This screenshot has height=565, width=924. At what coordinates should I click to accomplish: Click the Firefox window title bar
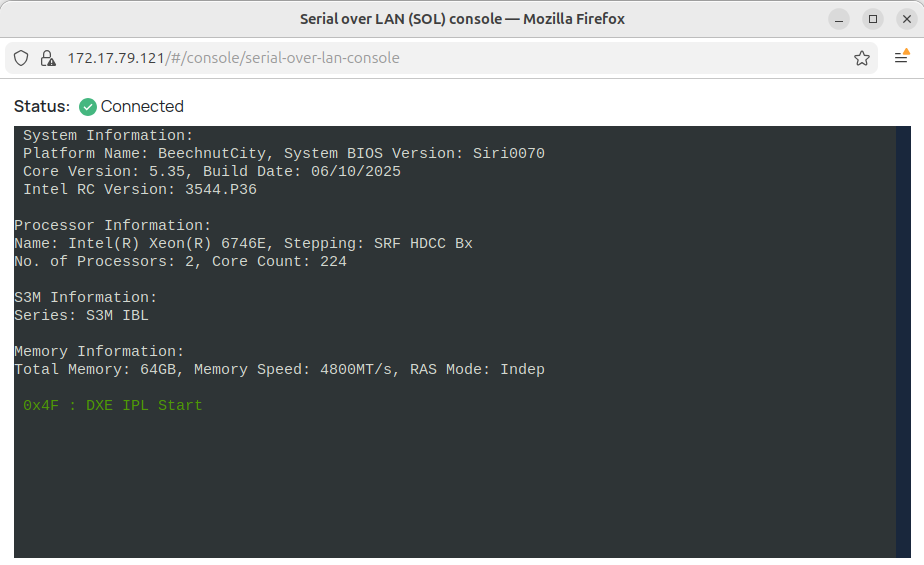click(x=462, y=19)
